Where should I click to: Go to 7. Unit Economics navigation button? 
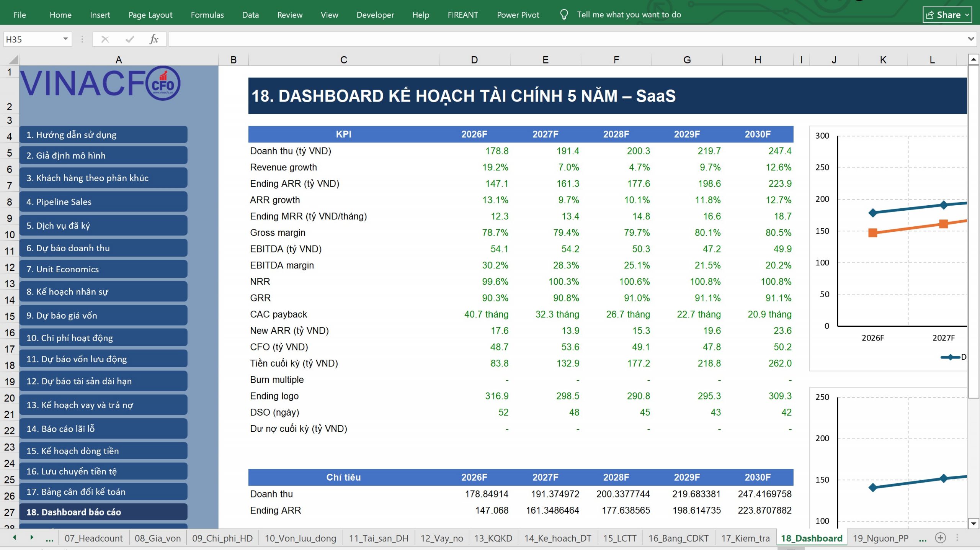pyautogui.click(x=103, y=269)
